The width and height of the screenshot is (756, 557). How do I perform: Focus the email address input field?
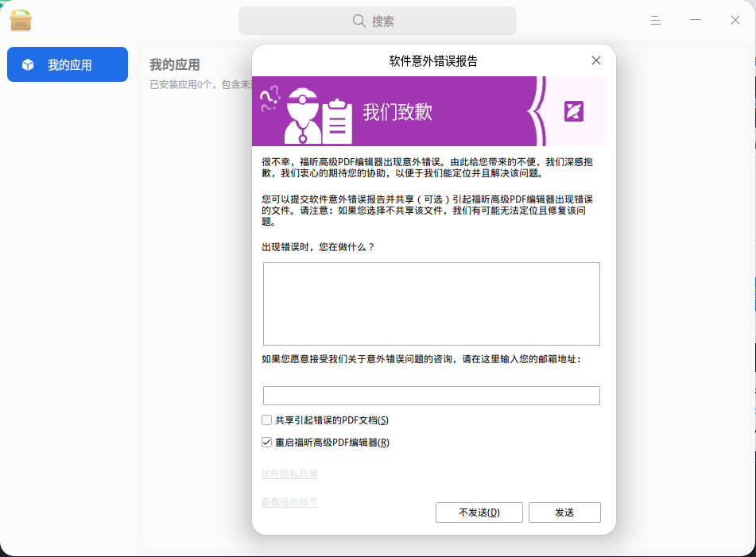point(432,396)
